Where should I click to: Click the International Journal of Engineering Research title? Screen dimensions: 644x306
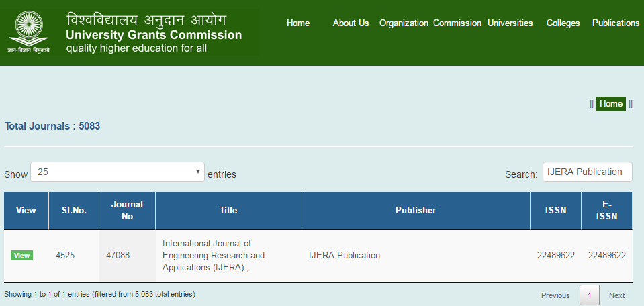[214, 255]
